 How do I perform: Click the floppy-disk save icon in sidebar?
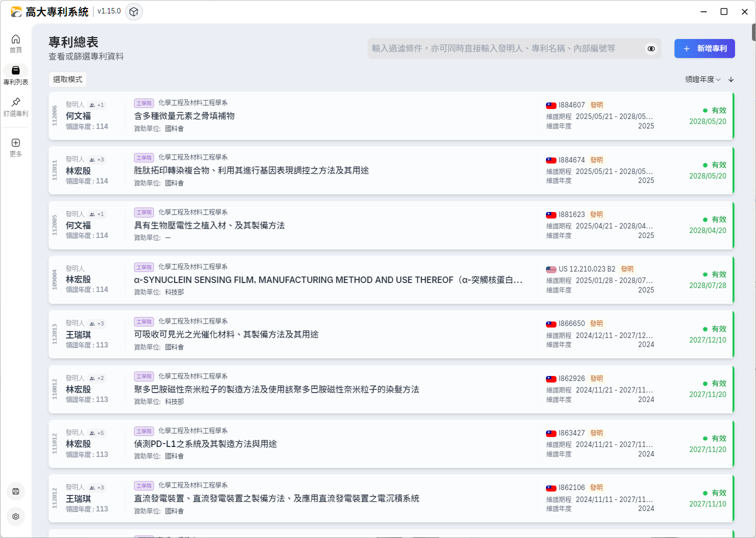[x=15, y=491]
